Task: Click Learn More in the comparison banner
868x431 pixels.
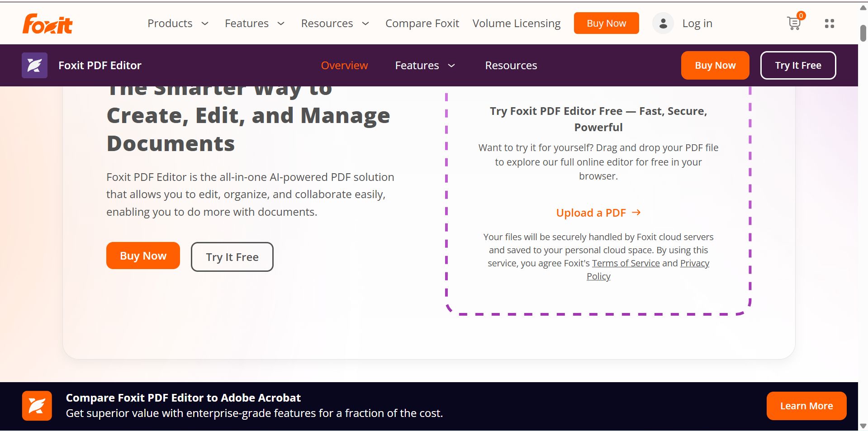Action: (x=806, y=406)
